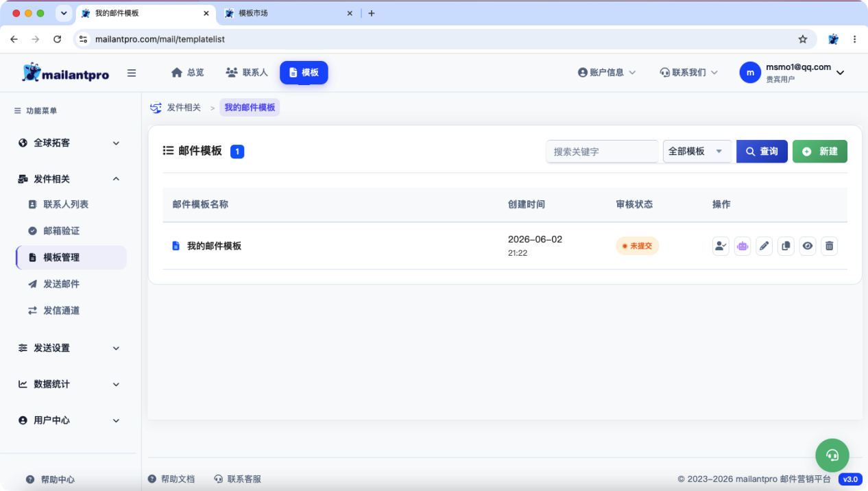Screen dimensions: 868x491
Task: Click the v3.0 version badge
Action: click(850, 479)
